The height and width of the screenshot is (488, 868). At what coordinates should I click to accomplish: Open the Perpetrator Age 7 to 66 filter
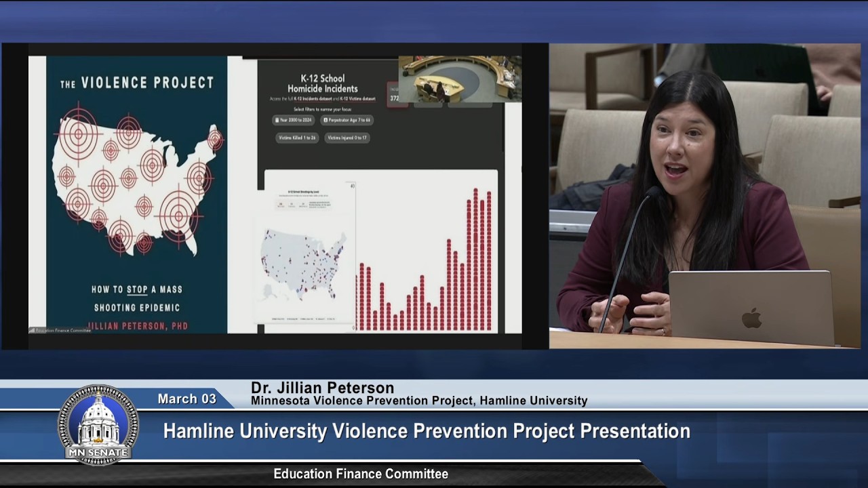pos(347,120)
